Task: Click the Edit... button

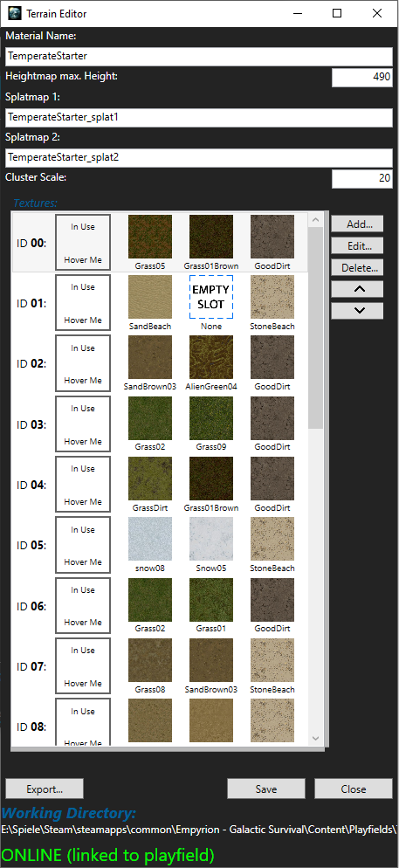Action: coord(357,245)
